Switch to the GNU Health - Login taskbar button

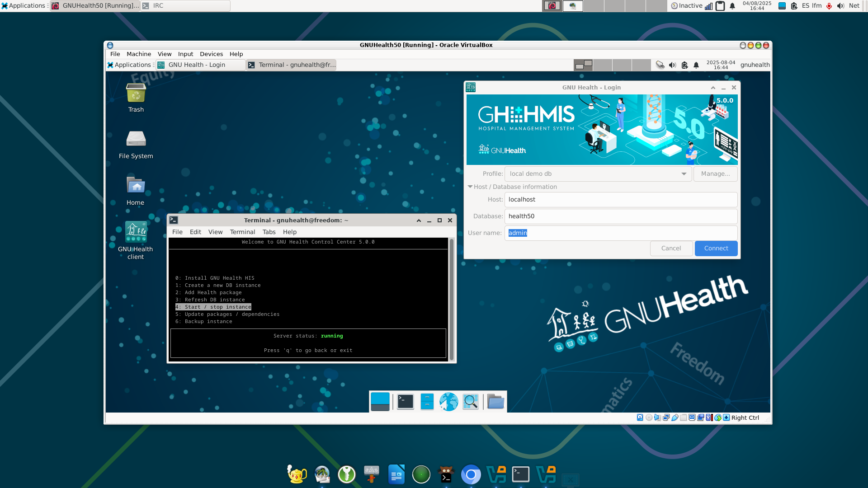point(201,65)
